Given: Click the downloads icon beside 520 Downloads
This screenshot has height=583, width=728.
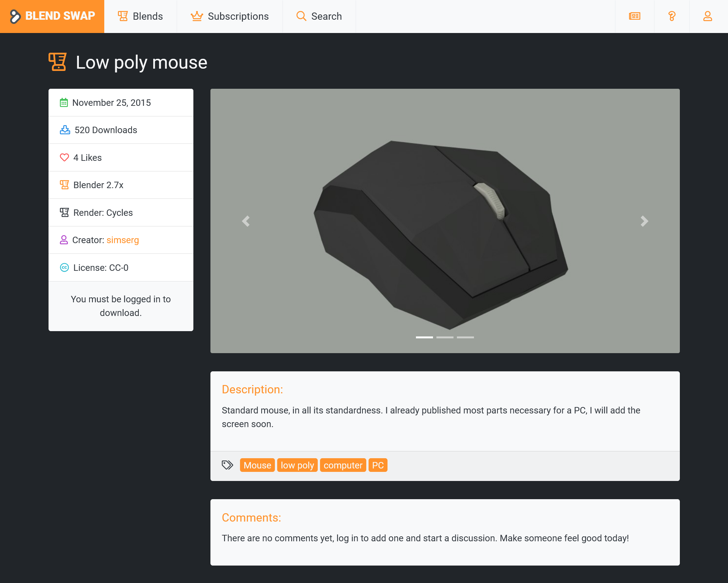Looking at the screenshot, I should click(x=64, y=130).
